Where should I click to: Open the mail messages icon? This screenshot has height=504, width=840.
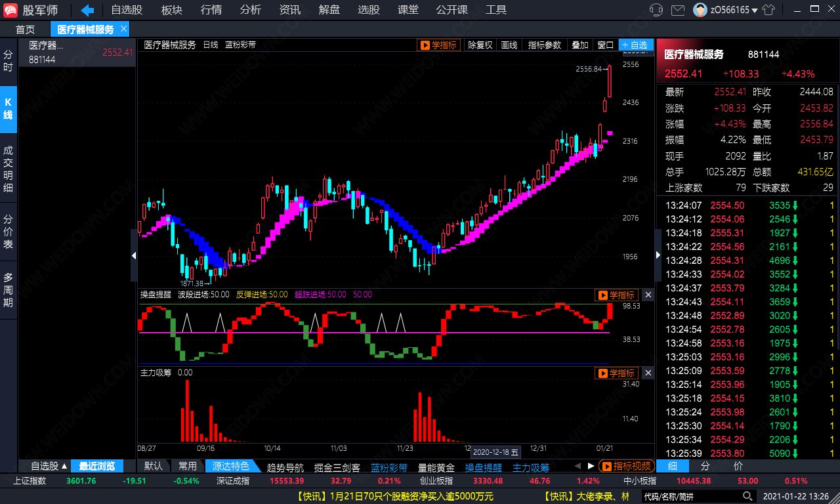click(x=678, y=10)
